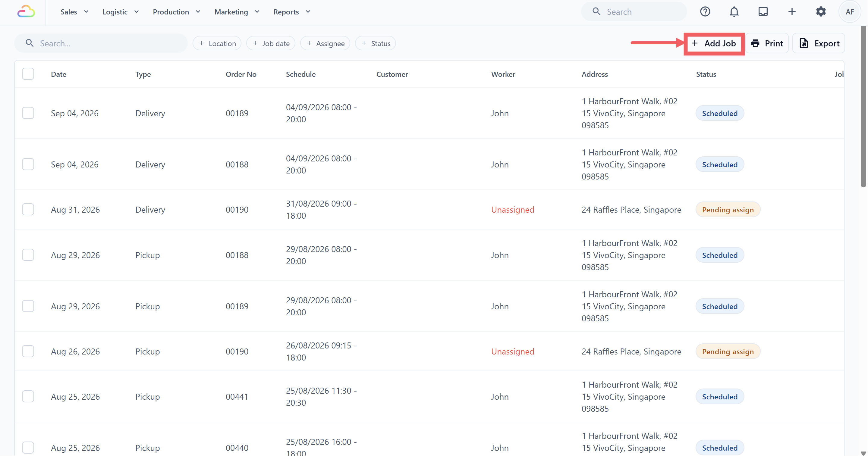Click the magnifier icon in top search
This screenshot has height=456, width=868.
click(596, 12)
